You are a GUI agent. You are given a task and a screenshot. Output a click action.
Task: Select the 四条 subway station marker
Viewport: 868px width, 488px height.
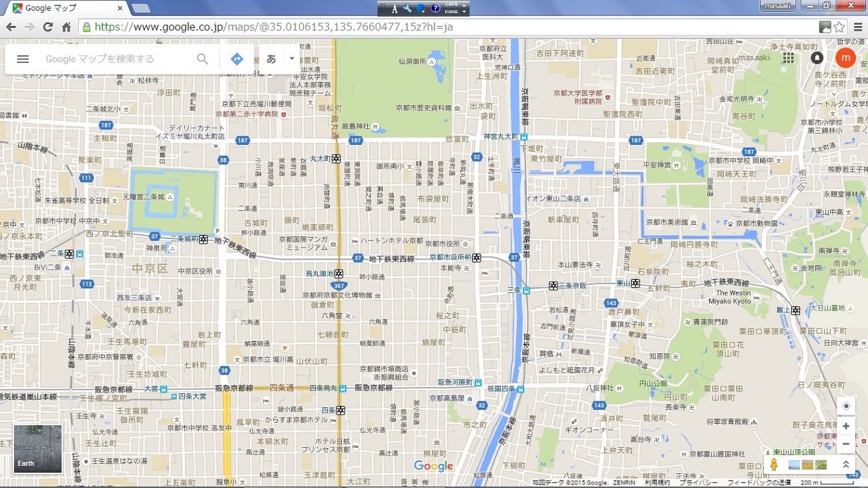pyautogui.click(x=341, y=410)
